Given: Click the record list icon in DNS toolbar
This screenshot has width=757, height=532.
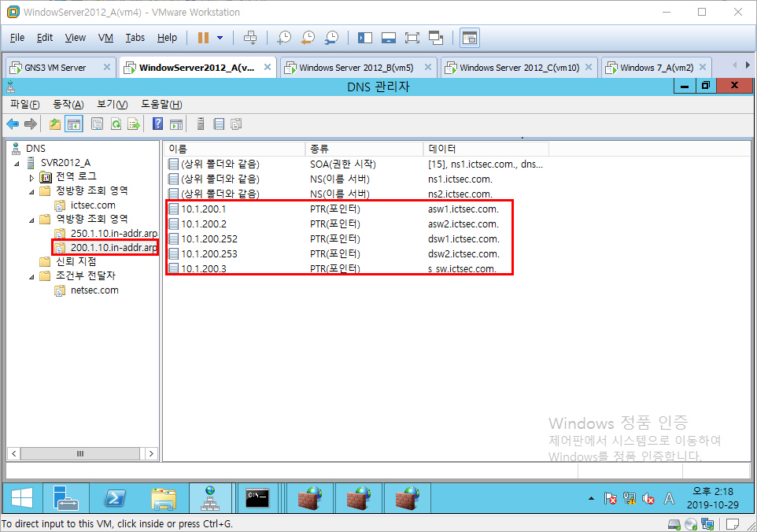Looking at the screenshot, I should [x=219, y=124].
